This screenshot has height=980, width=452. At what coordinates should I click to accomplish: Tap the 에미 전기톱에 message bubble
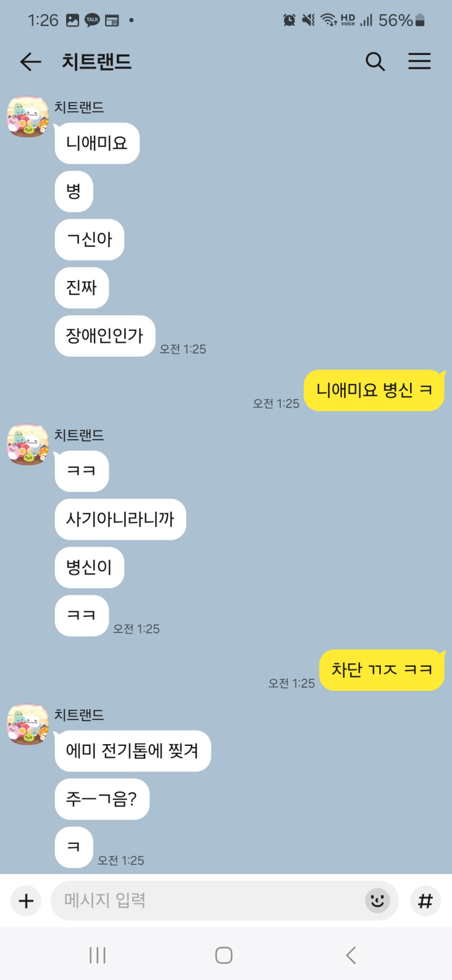(133, 751)
